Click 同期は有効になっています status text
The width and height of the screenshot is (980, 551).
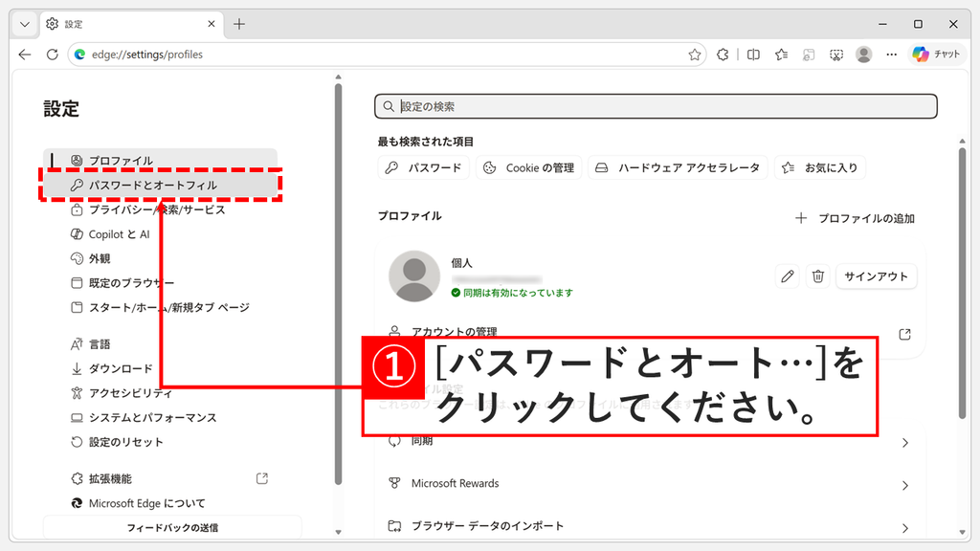coord(518,293)
